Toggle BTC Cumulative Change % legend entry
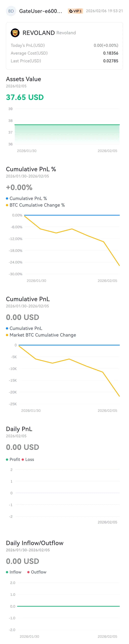This screenshot has height=644, width=129. click(35, 205)
